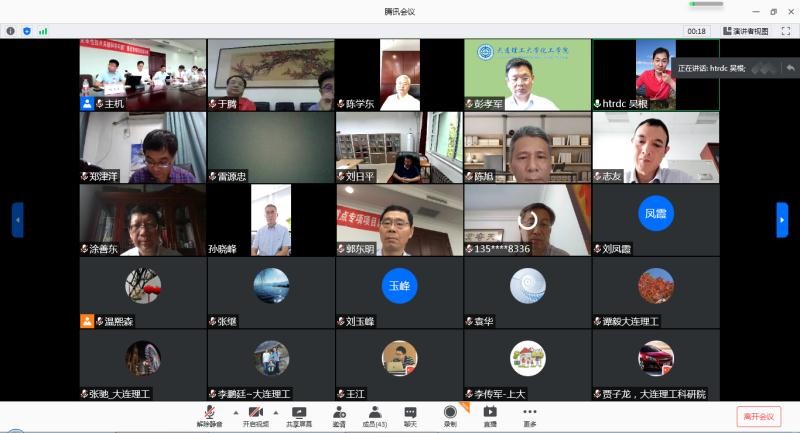Check the green network signal indicator
800x433 pixels.
pos(43,31)
